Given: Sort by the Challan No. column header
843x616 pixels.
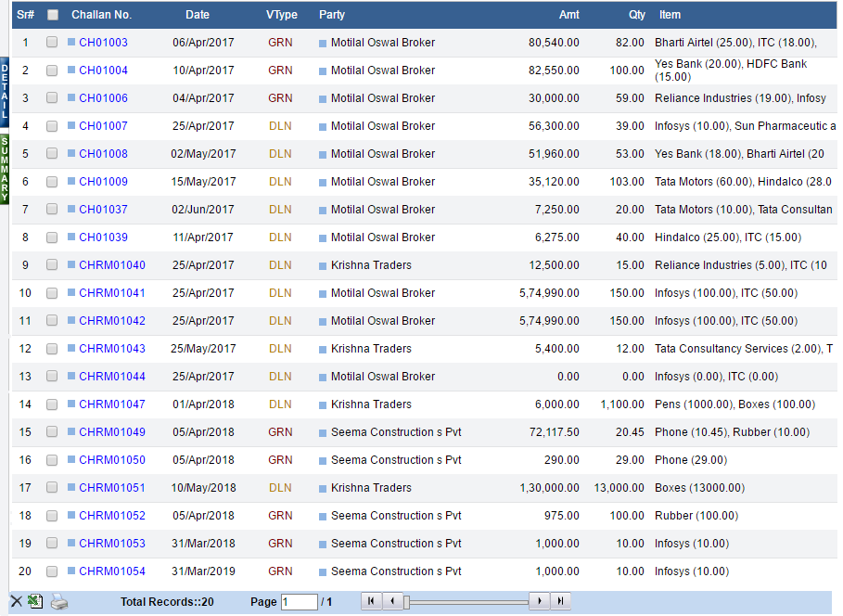Looking at the screenshot, I should coord(102,15).
